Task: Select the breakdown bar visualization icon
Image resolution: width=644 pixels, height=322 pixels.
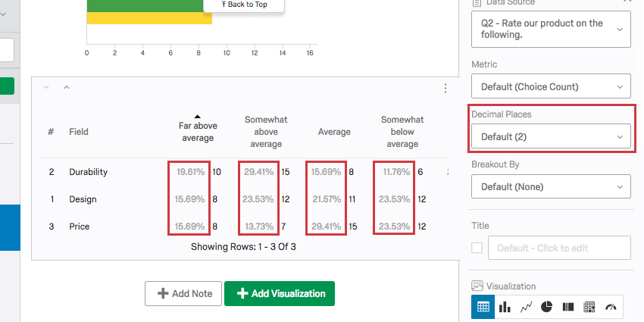Action: point(567,307)
